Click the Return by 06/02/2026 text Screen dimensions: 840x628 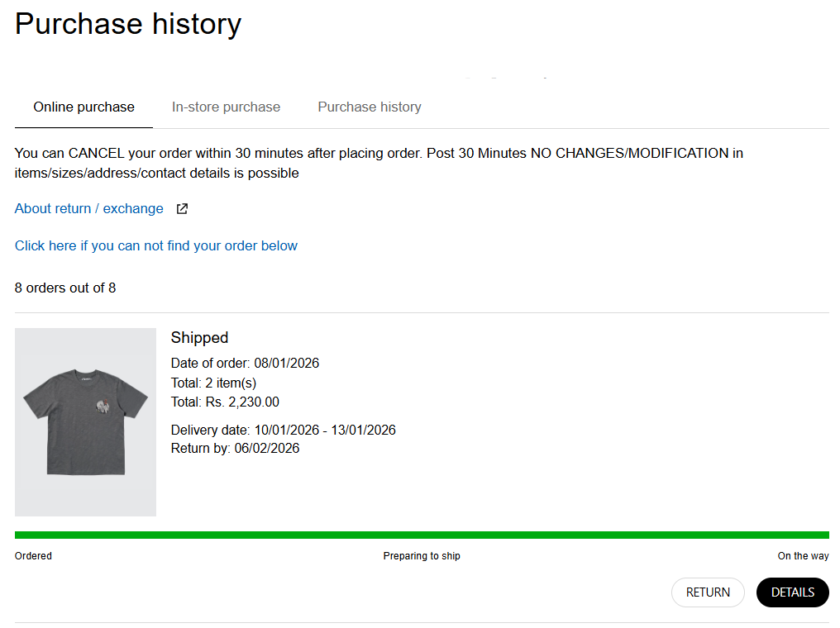(235, 449)
